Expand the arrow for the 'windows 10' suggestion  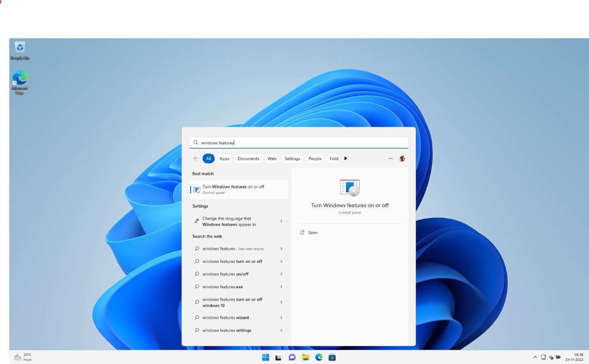coord(281,302)
